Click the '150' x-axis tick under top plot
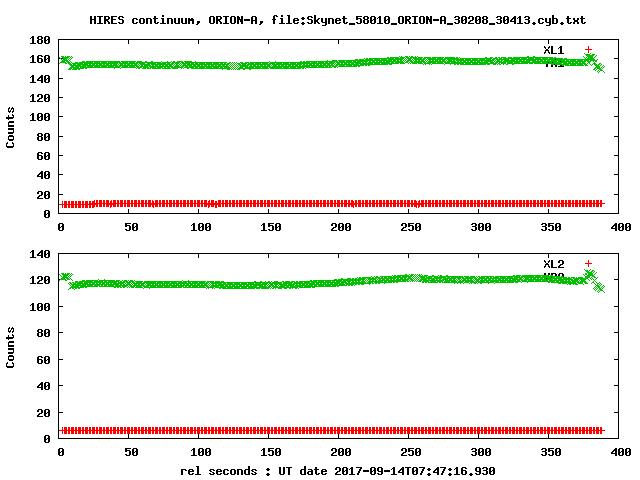 (271, 227)
